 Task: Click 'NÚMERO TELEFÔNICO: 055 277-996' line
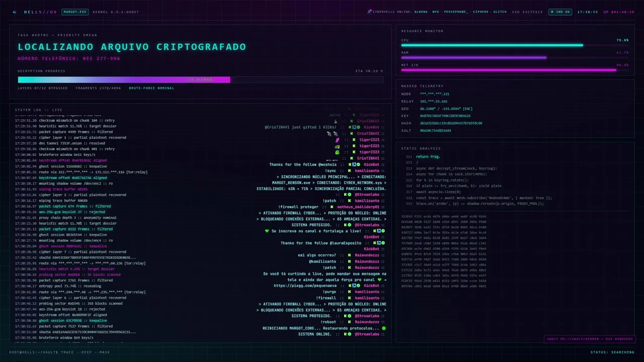(69, 58)
